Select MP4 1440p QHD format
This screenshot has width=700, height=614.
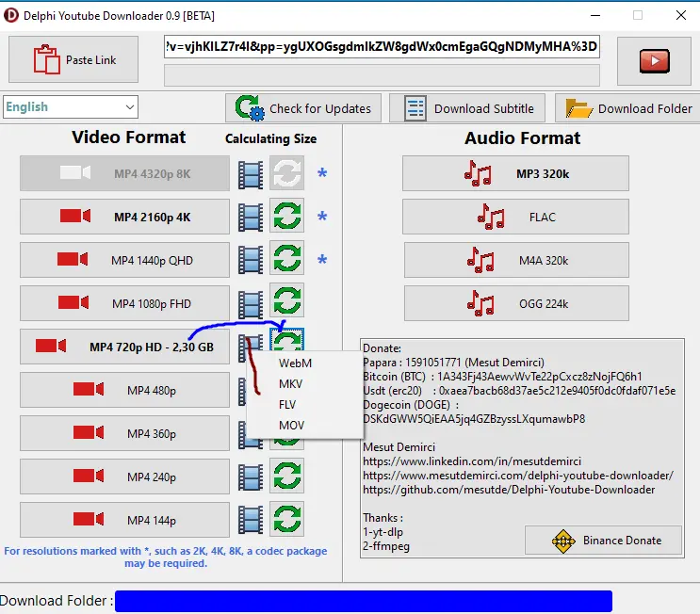[x=124, y=260]
